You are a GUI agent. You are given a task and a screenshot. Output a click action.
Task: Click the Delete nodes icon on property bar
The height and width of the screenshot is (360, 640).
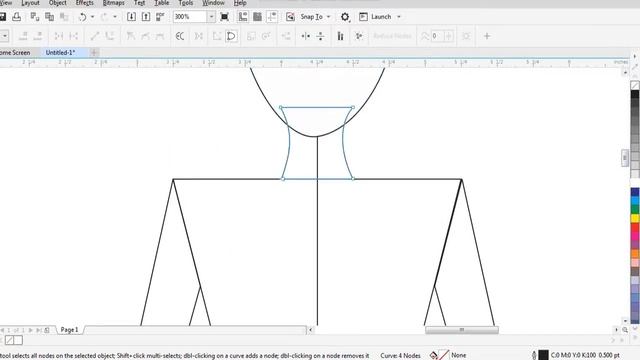[x=38, y=36]
